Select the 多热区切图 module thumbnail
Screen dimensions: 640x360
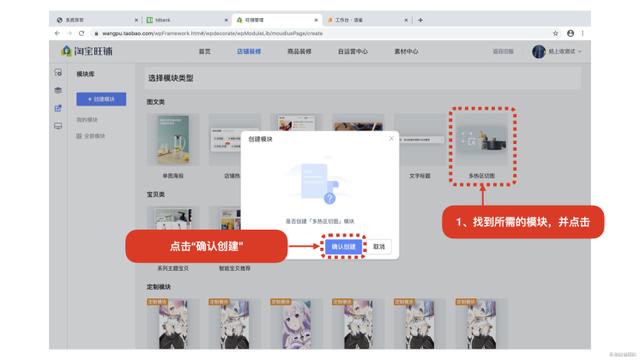(482, 140)
